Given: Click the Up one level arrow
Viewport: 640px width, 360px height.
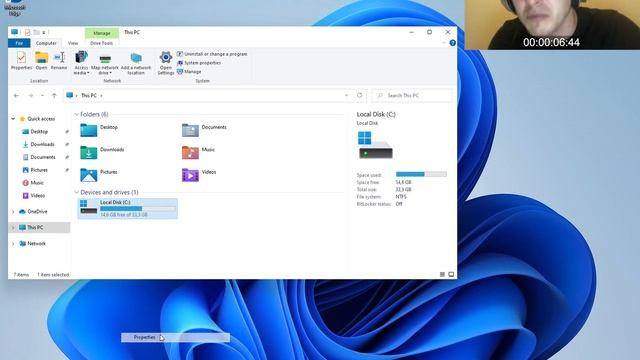Looking at the screenshot, I should tap(54, 96).
